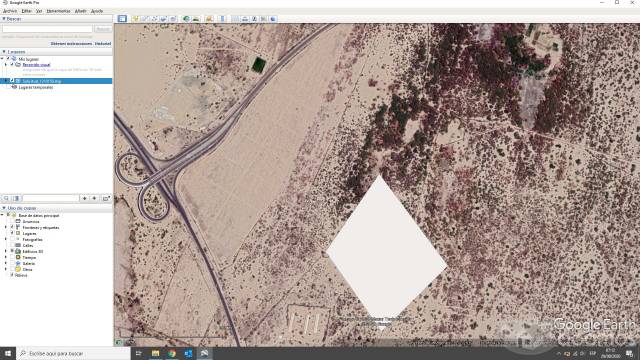Select the ruler measurement tool

pyautogui.click(x=222, y=19)
